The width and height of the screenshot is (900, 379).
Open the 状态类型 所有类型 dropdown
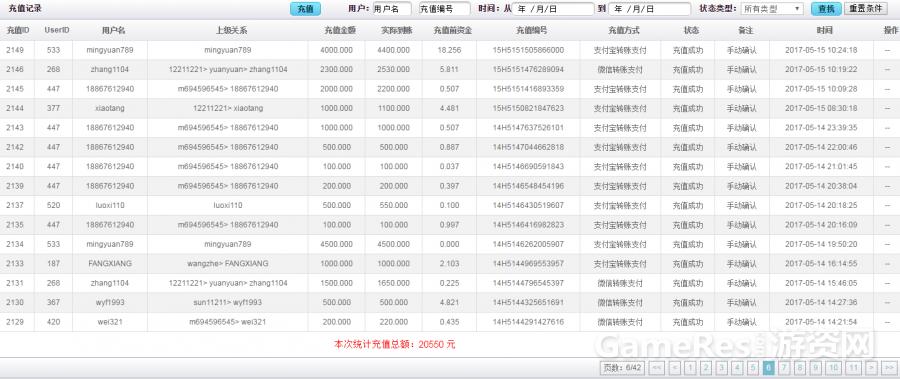(772, 9)
